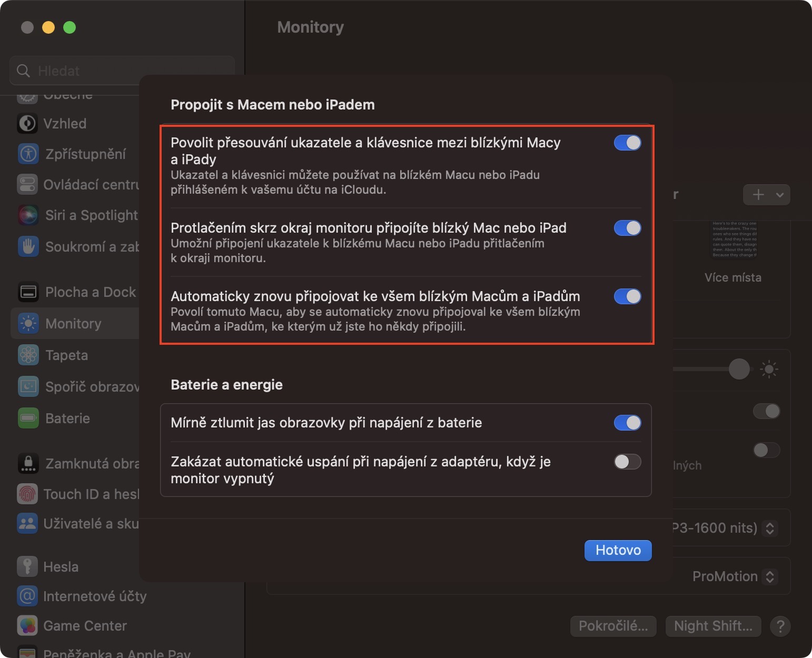
Task: Click the brightness slider knob
Action: (739, 369)
